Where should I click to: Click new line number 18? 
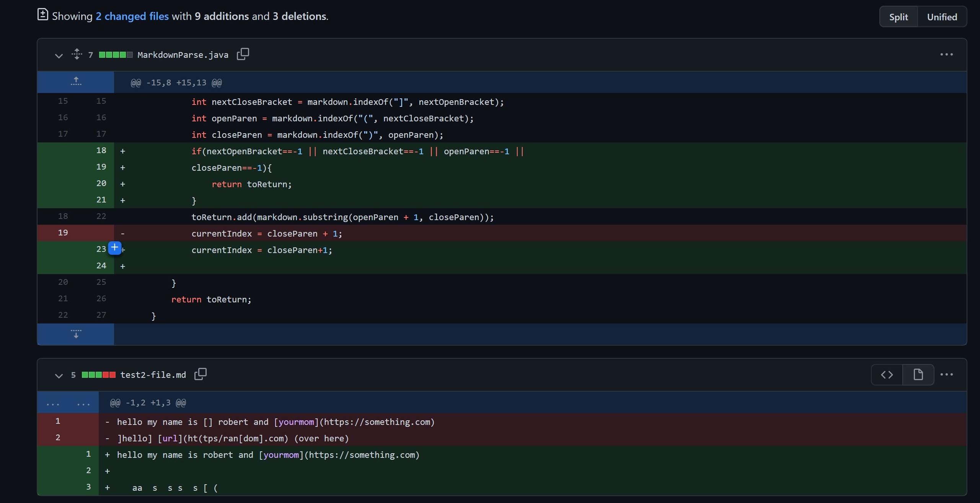coord(101,150)
